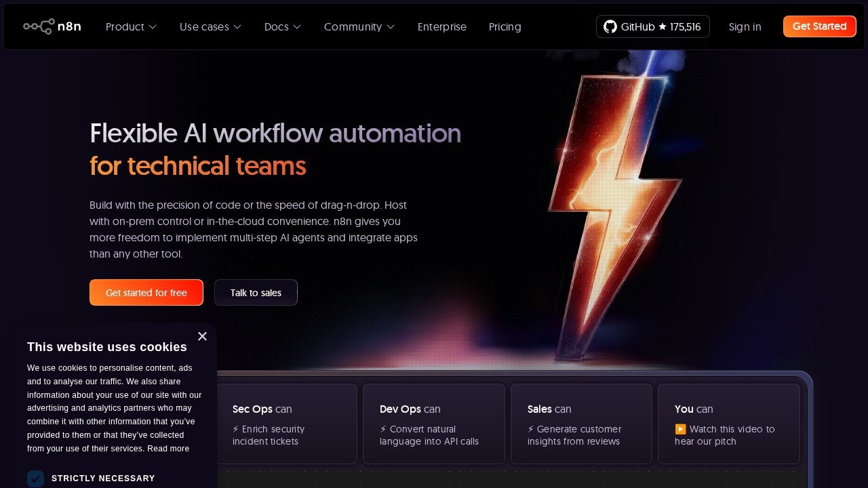
Task: Expand the Docs menu chevron
Action: (297, 27)
